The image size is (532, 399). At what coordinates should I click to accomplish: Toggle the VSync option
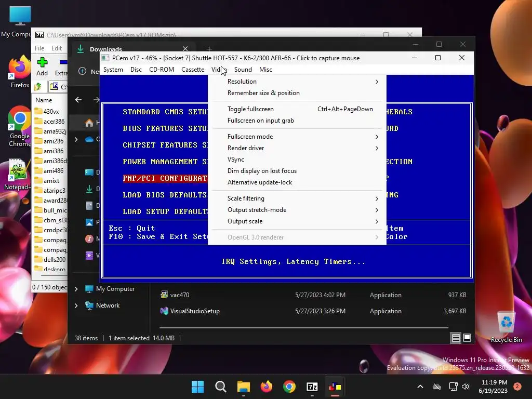click(x=297, y=159)
